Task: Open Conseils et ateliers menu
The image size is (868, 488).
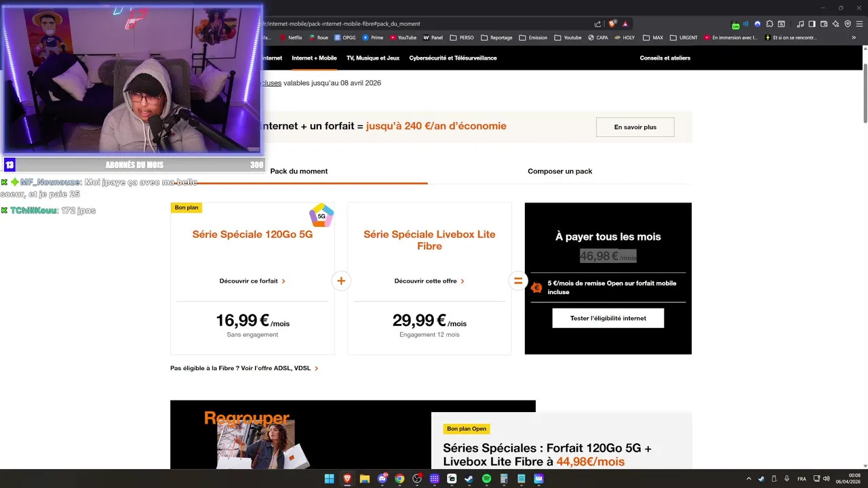Action: (665, 58)
